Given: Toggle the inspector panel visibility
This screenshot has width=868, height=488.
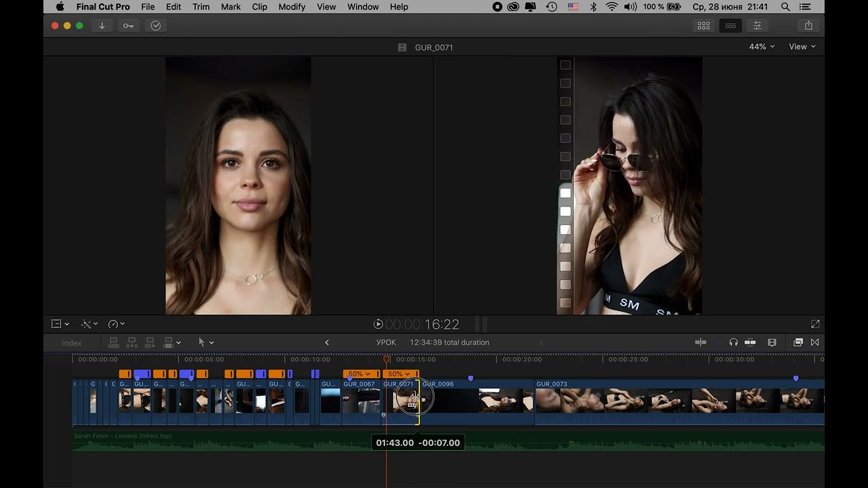Looking at the screenshot, I should (x=757, y=26).
